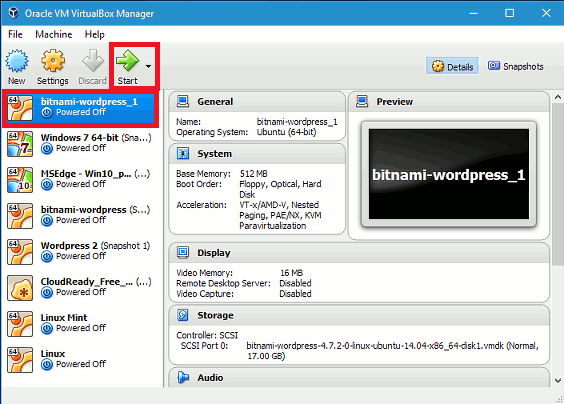
Task: Click the details pane scroll down arrow
Action: pyautogui.click(x=558, y=380)
